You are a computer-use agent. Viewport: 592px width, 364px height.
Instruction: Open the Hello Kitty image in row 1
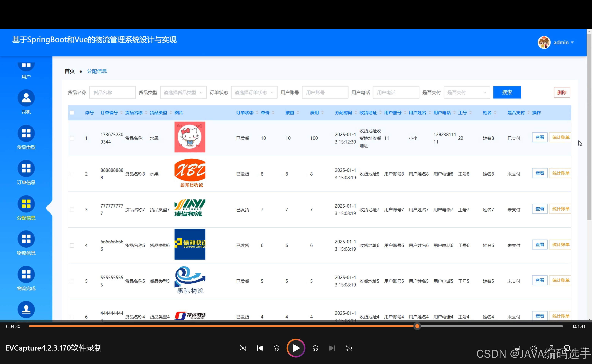tap(190, 137)
